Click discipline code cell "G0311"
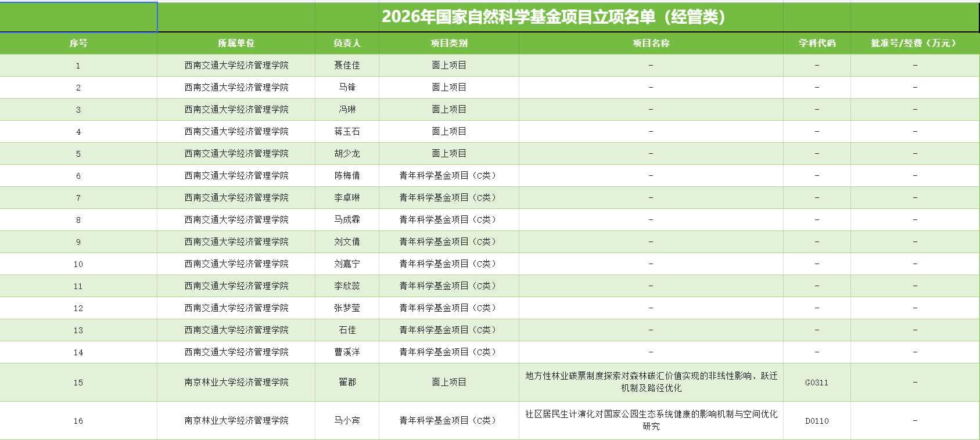The width and height of the screenshot is (980, 440). (x=817, y=383)
